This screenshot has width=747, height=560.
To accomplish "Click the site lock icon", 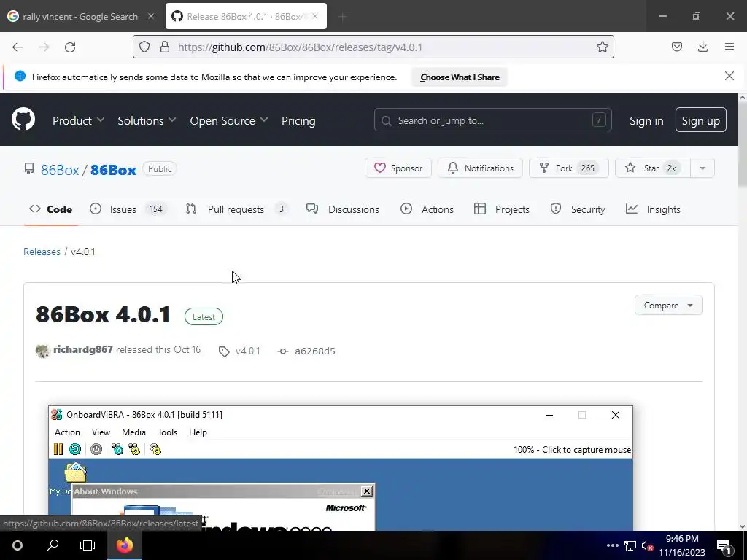I will tap(165, 47).
